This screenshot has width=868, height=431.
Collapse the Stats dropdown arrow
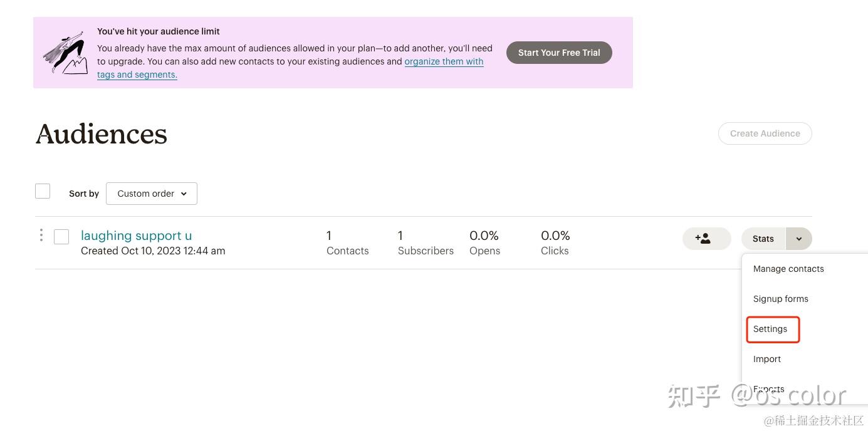[799, 239]
